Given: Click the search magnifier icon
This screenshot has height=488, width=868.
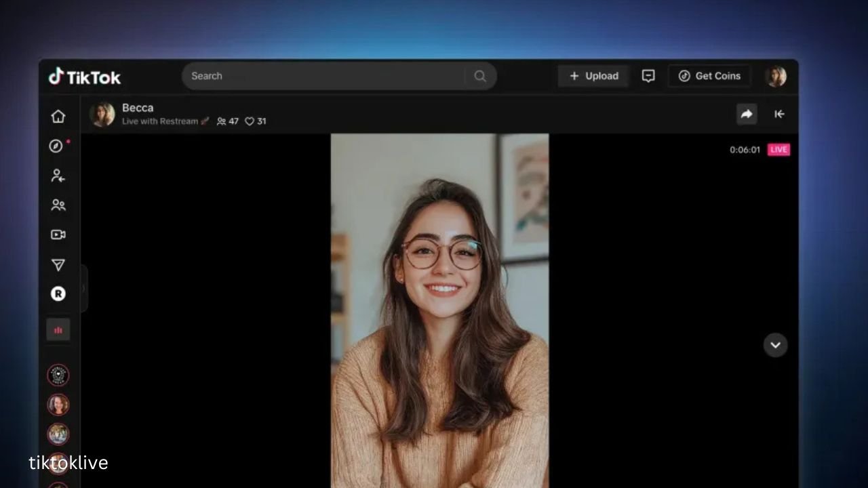Looking at the screenshot, I should (480, 76).
